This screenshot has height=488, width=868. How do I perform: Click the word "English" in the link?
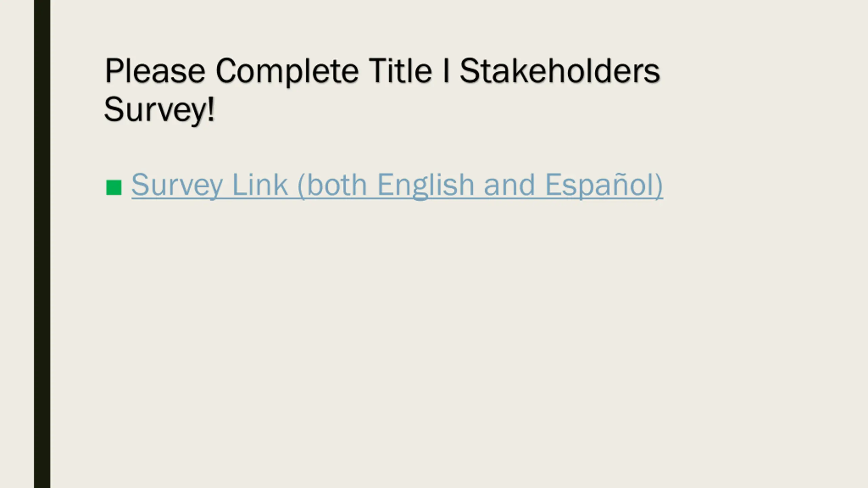426,185
